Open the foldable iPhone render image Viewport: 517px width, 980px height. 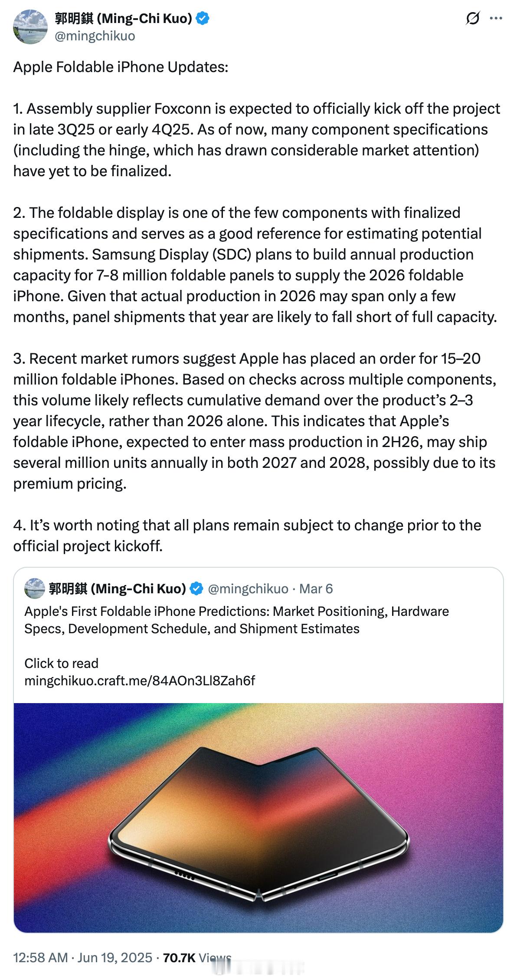258,817
